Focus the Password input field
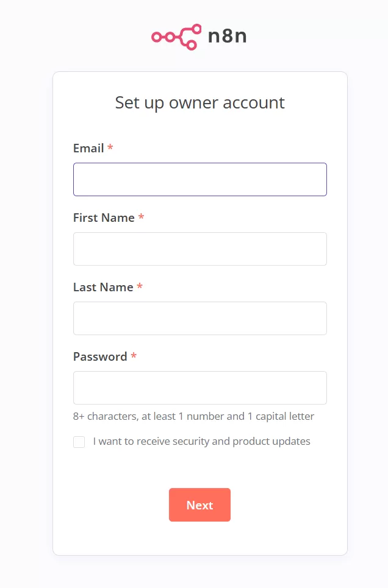 pos(199,388)
